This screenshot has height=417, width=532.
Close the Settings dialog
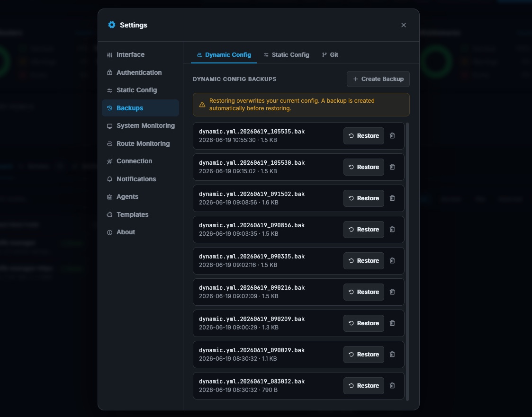[x=404, y=25]
